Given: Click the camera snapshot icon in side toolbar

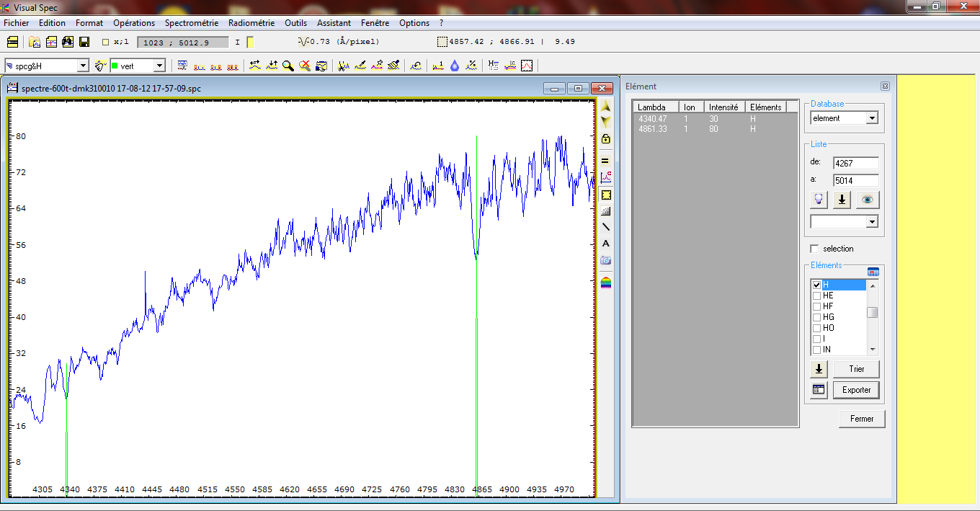Looking at the screenshot, I should click(605, 260).
